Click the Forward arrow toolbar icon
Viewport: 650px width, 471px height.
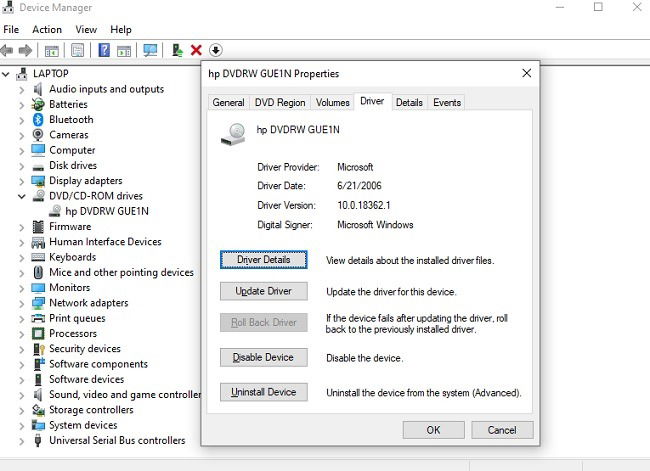(25, 51)
